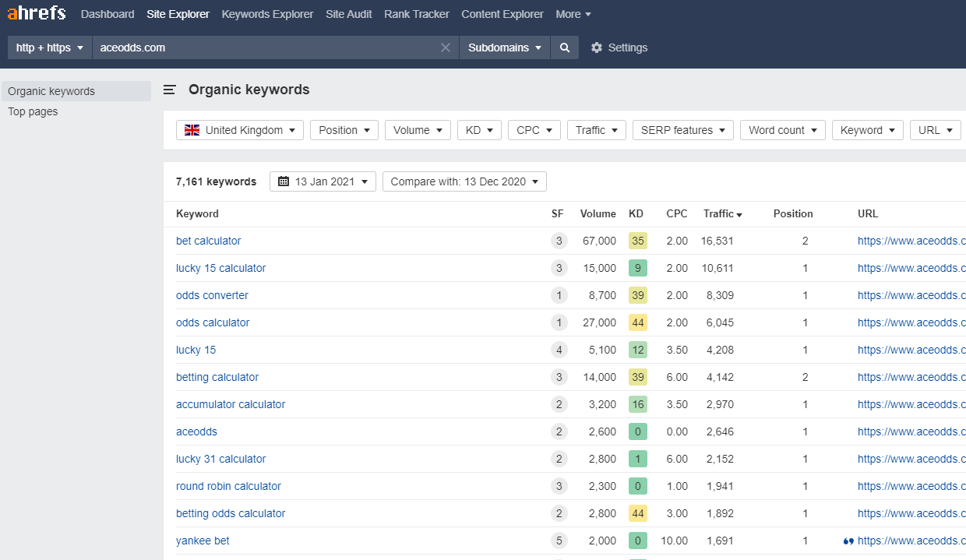Image resolution: width=966 pixels, height=560 pixels.
Task: Go to Keywords Explorer in the top menu
Action: tap(267, 14)
